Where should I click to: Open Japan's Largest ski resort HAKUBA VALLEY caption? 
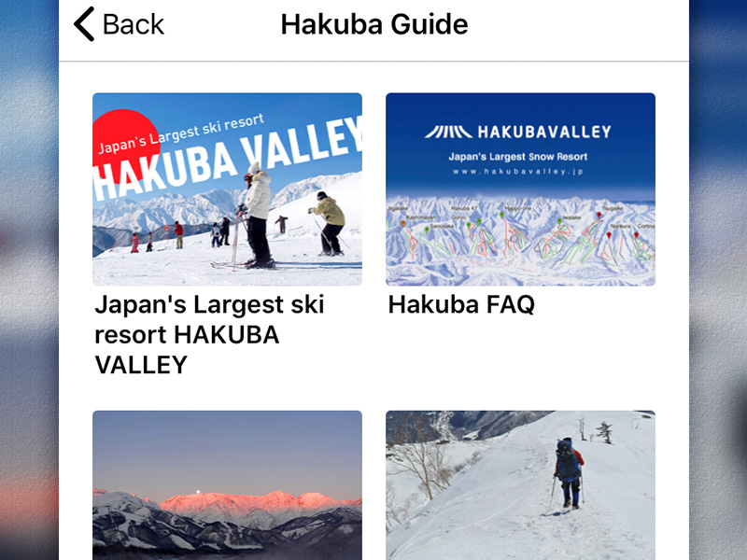(209, 334)
